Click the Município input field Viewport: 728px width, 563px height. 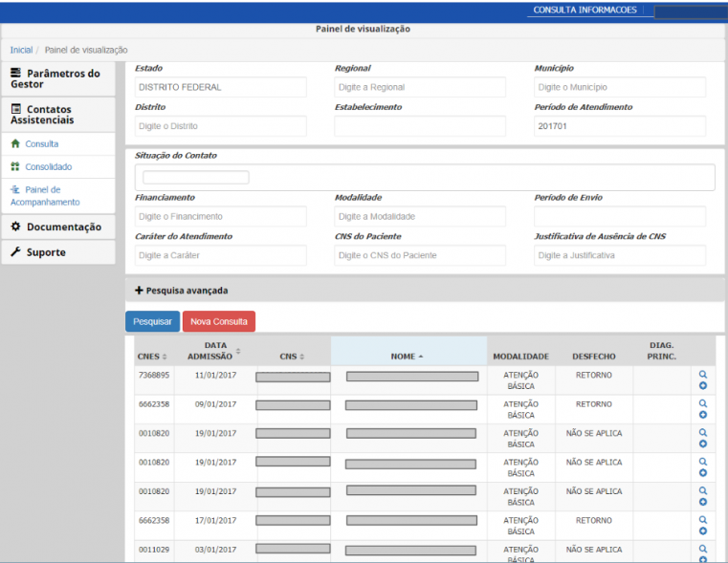tap(619, 87)
